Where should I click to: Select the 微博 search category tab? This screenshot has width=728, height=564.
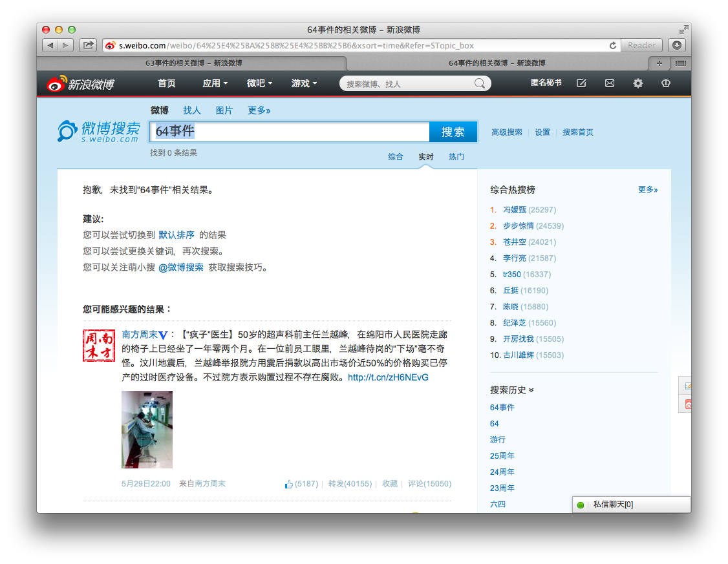(159, 110)
